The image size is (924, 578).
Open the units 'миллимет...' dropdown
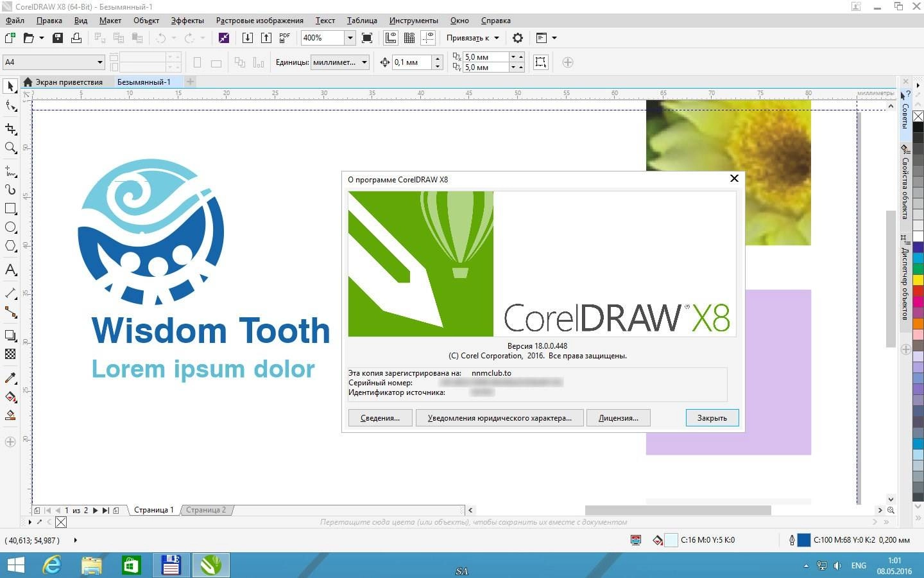pos(364,62)
